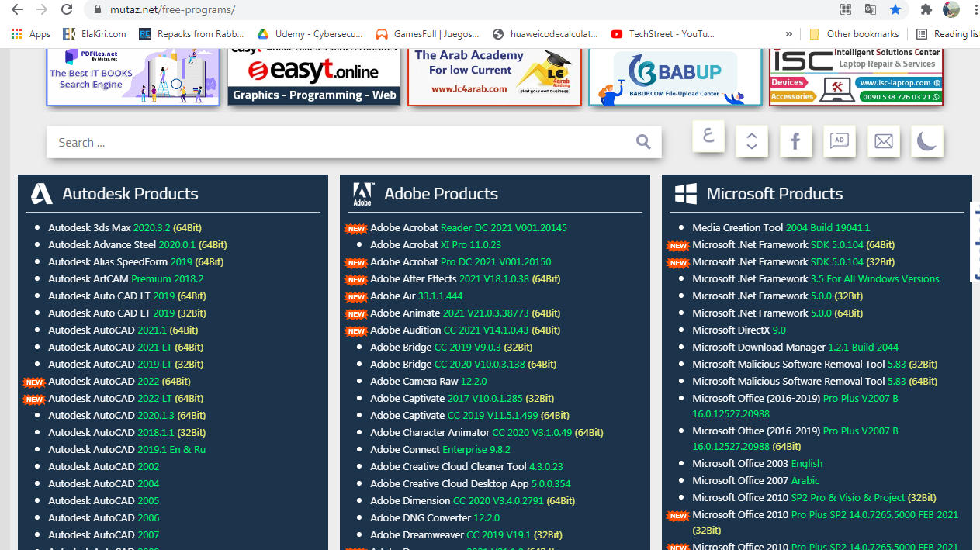980x550 pixels.
Task: Open Adobe Air 33.1.1.444 link
Action: [x=416, y=296]
